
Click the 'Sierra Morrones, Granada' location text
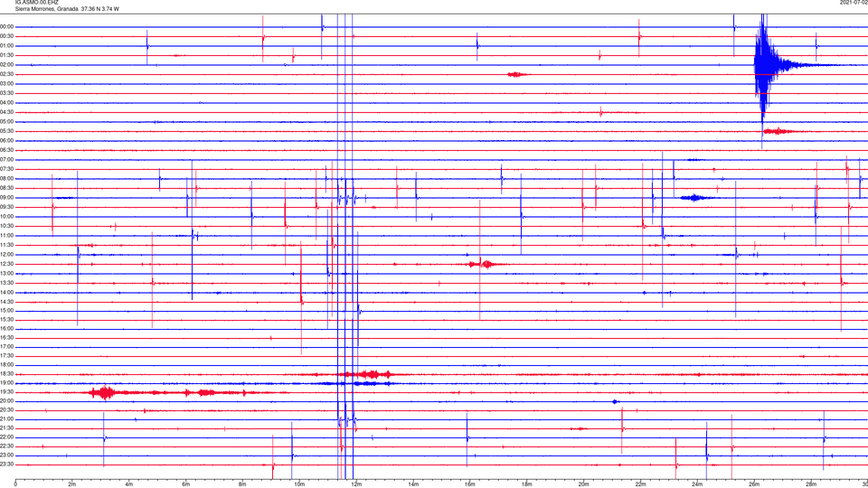click(x=46, y=9)
